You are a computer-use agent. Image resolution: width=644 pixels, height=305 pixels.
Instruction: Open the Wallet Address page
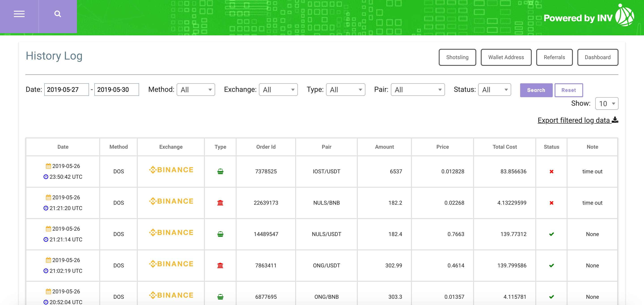(x=506, y=57)
